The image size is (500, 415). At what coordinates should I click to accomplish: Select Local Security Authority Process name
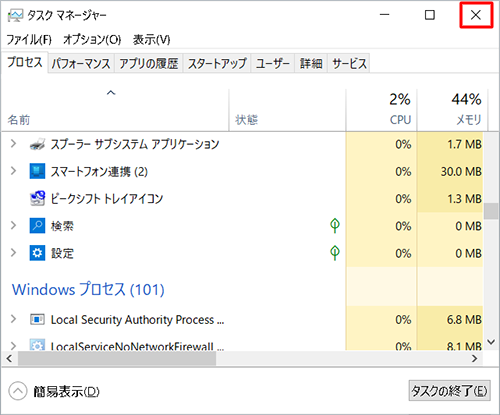[x=137, y=320]
